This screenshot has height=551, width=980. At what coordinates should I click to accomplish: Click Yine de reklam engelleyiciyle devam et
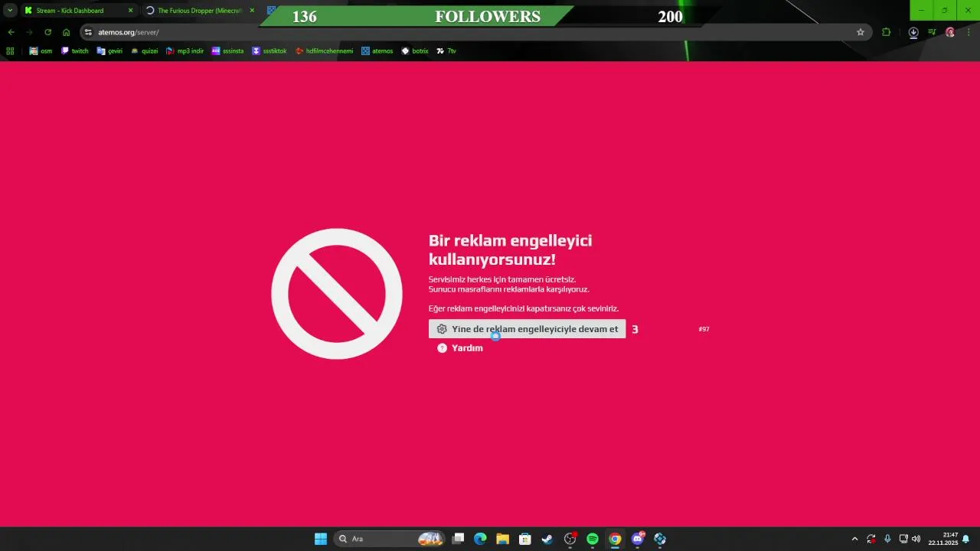(x=528, y=329)
